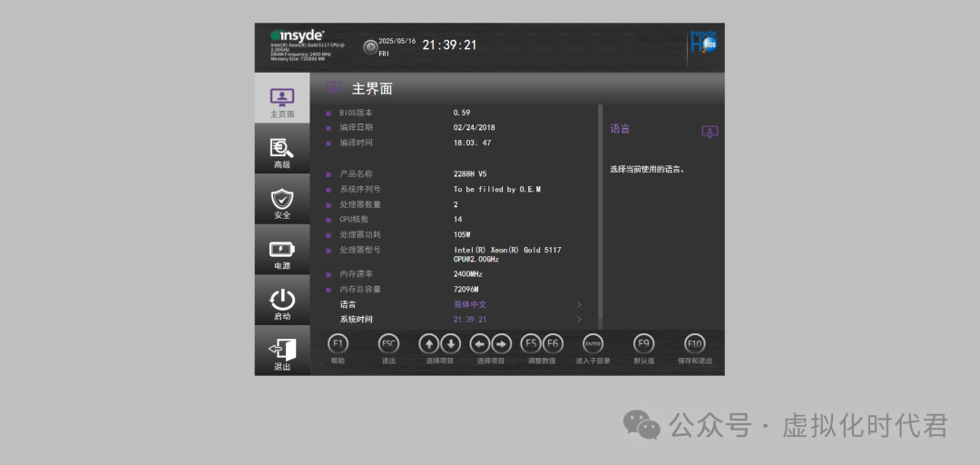Screen dimensions: 980x465
Task: Click the 内存速率 label
Action: click(x=357, y=274)
